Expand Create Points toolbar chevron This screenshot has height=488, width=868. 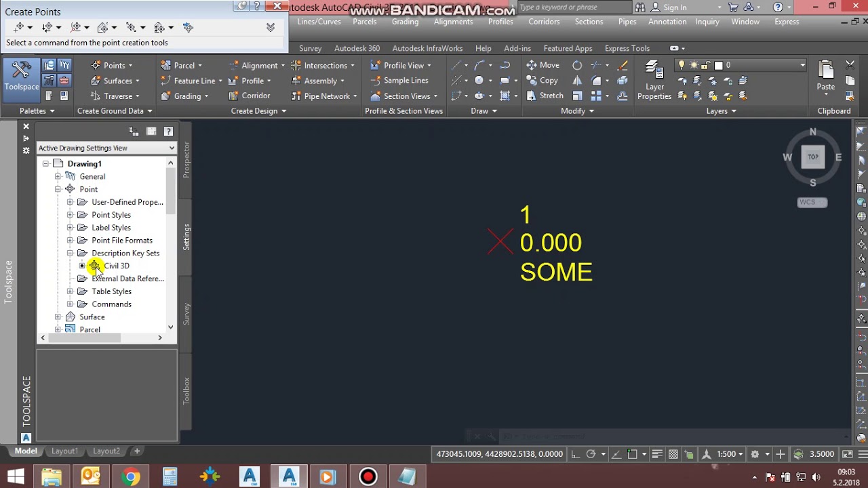tap(271, 27)
